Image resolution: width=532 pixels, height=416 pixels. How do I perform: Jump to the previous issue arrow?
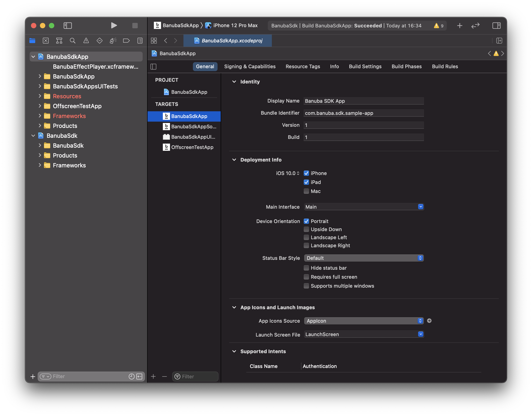489,53
